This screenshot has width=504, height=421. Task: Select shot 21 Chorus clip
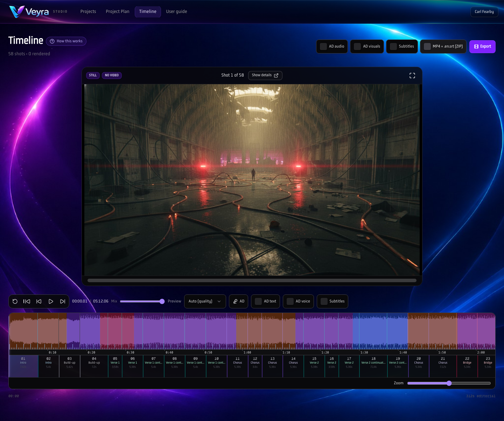pyautogui.click(x=443, y=366)
